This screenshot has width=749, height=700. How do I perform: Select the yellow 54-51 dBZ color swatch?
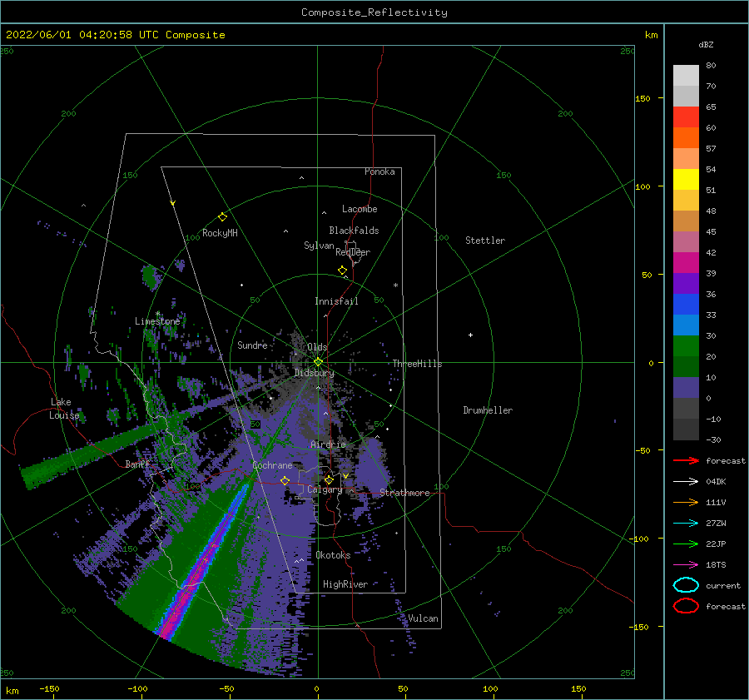(x=686, y=180)
